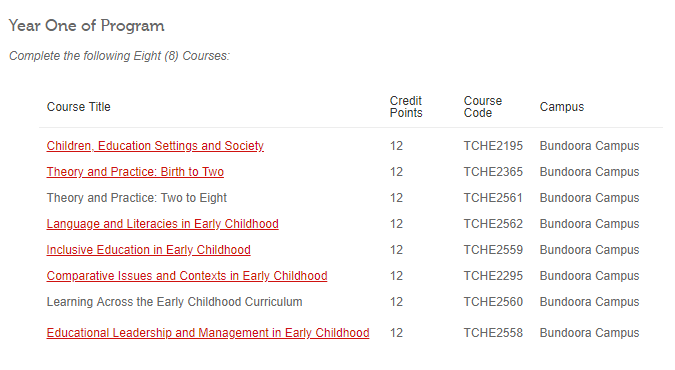Viewport: 675px width, 370px height.
Task: Open Comparative Issues and Contexts in Early Childhood
Action: [x=187, y=276]
